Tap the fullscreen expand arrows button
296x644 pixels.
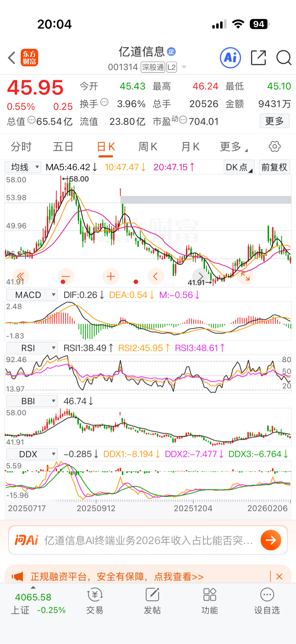click(246, 276)
